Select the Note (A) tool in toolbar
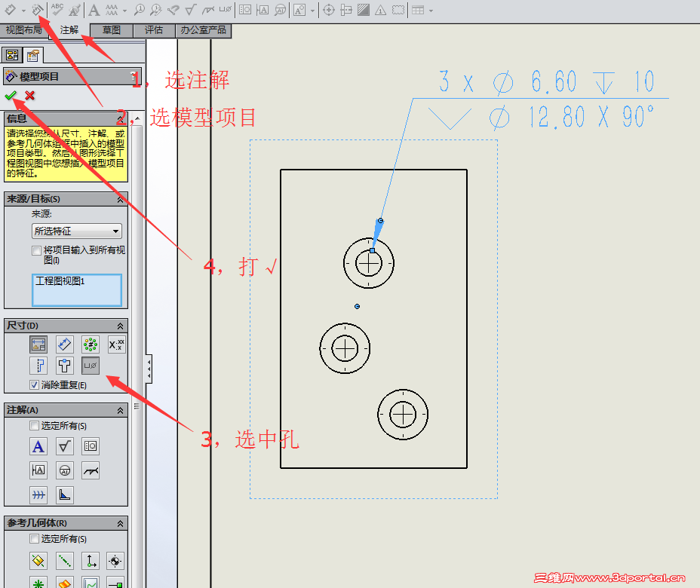700x588 pixels. click(x=94, y=10)
